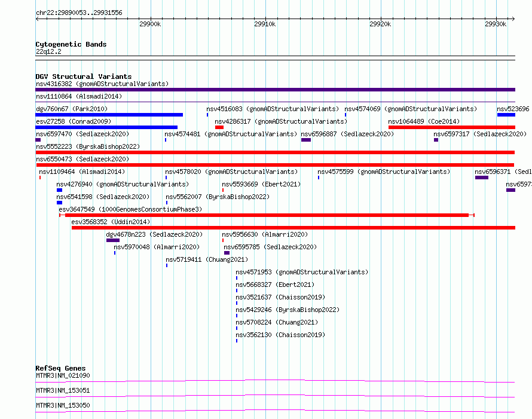Open nsv5956630 (Almarri2020) variant

[265, 234]
